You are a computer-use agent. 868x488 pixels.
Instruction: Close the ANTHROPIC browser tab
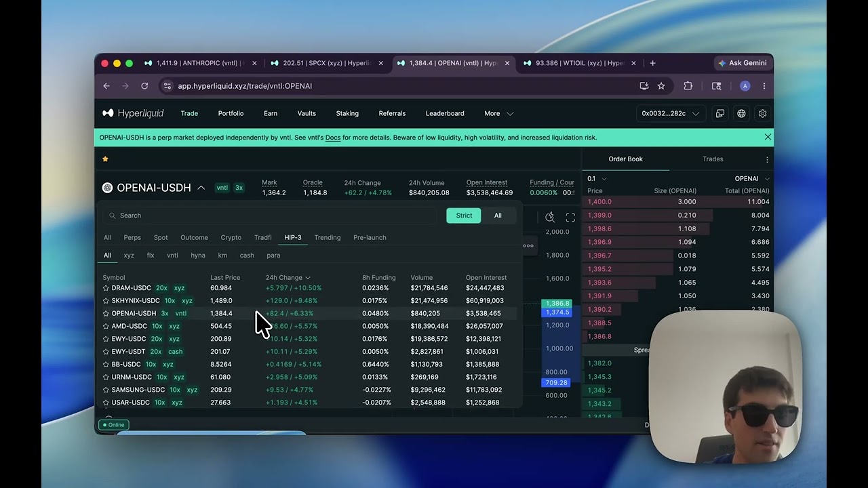coord(254,63)
